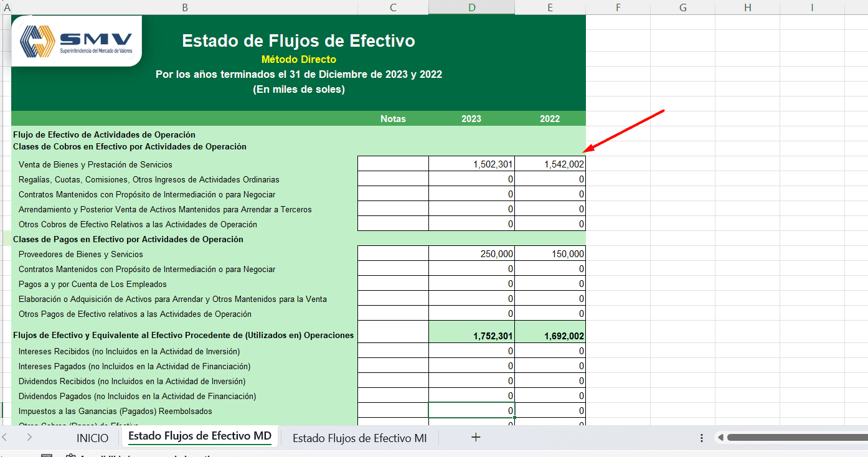The width and height of the screenshot is (868, 457).
Task: Click the next sheet navigation arrow
Action: (x=30, y=438)
